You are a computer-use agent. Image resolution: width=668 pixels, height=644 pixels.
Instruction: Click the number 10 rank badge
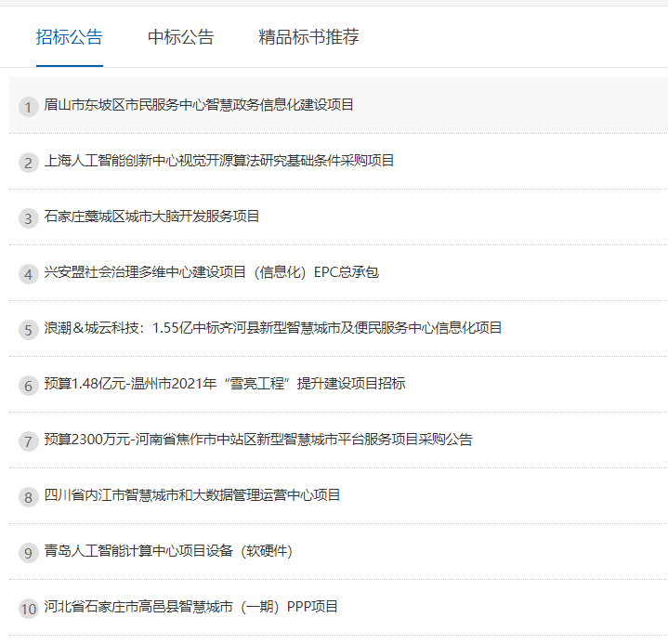pos(29,609)
